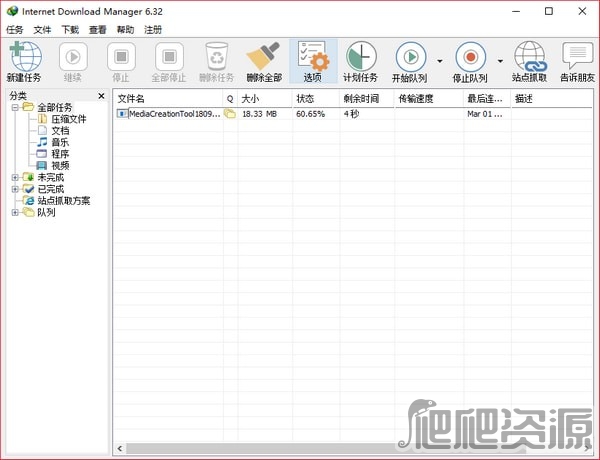Sort by the 剩余时间 column header
600x460 pixels.
coord(367,99)
